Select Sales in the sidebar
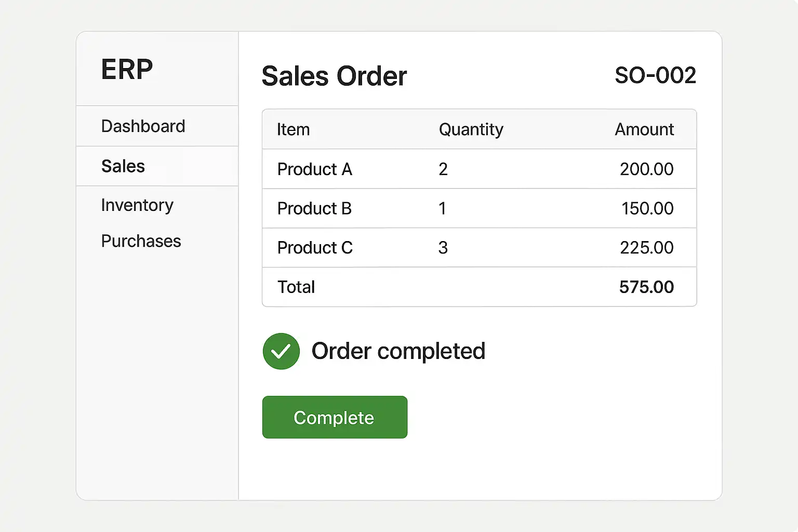Viewport: 798px width, 532px height. click(x=123, y=166)
